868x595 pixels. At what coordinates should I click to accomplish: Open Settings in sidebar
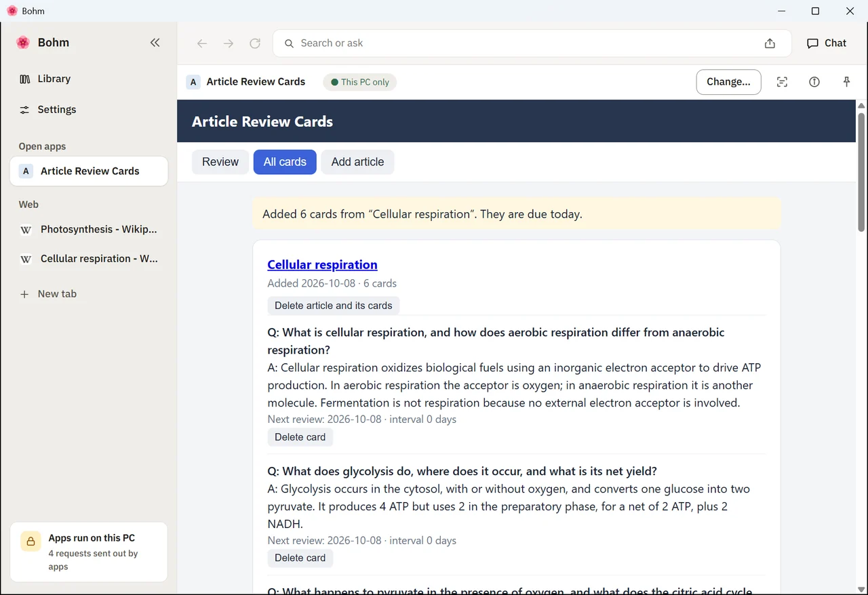pyautogui.click(x=89, y=110)
